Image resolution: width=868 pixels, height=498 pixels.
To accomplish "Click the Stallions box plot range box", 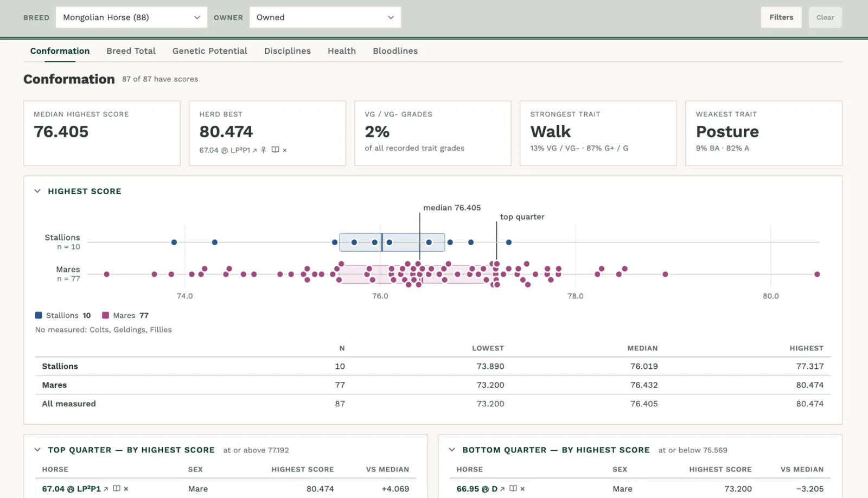I will (392, 242).
